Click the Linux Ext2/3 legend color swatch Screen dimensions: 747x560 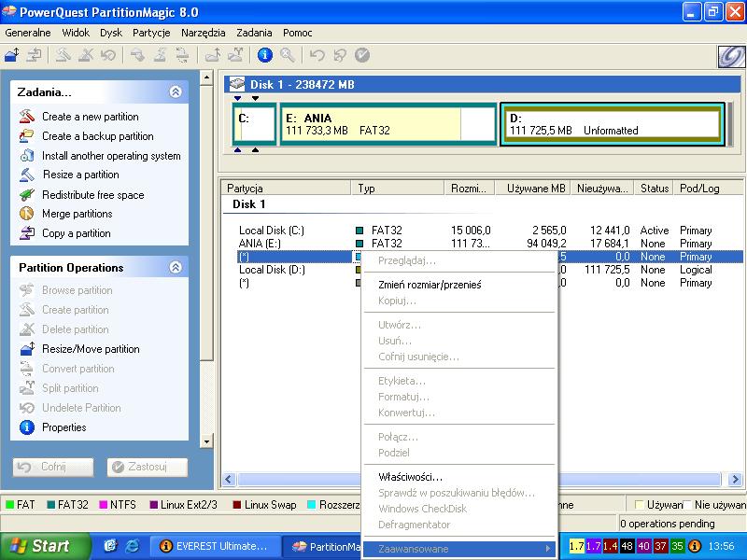point(153,505)
